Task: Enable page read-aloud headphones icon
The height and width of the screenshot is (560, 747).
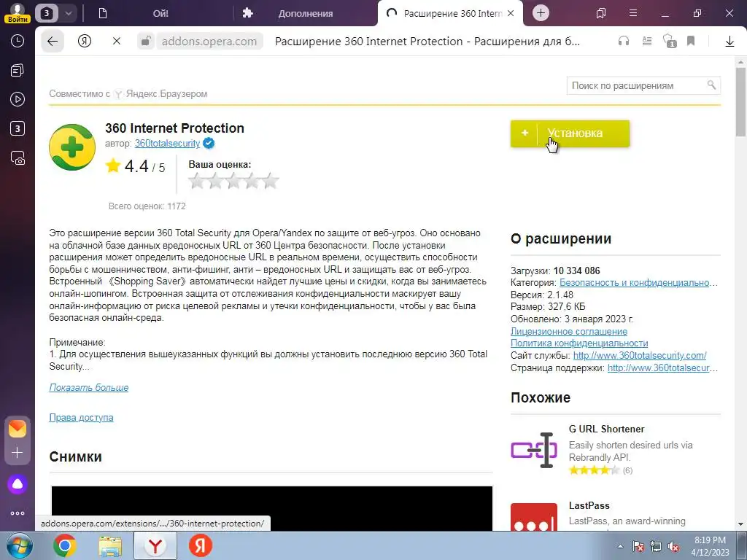Action: (x=624, y=42)
